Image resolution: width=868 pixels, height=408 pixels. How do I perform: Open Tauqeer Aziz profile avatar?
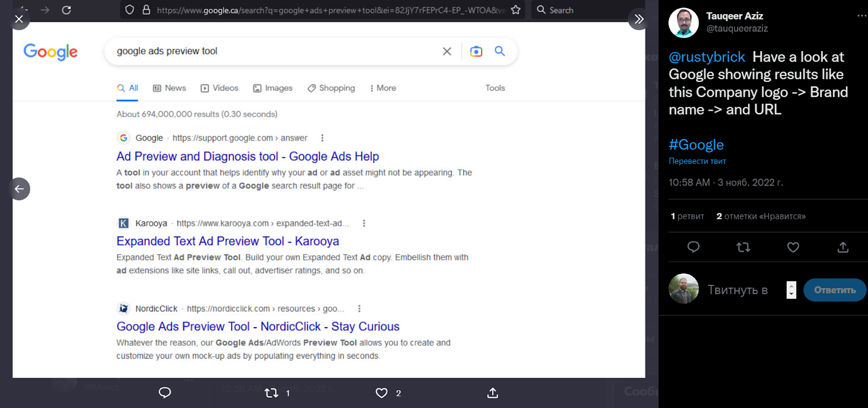point(684,23)
